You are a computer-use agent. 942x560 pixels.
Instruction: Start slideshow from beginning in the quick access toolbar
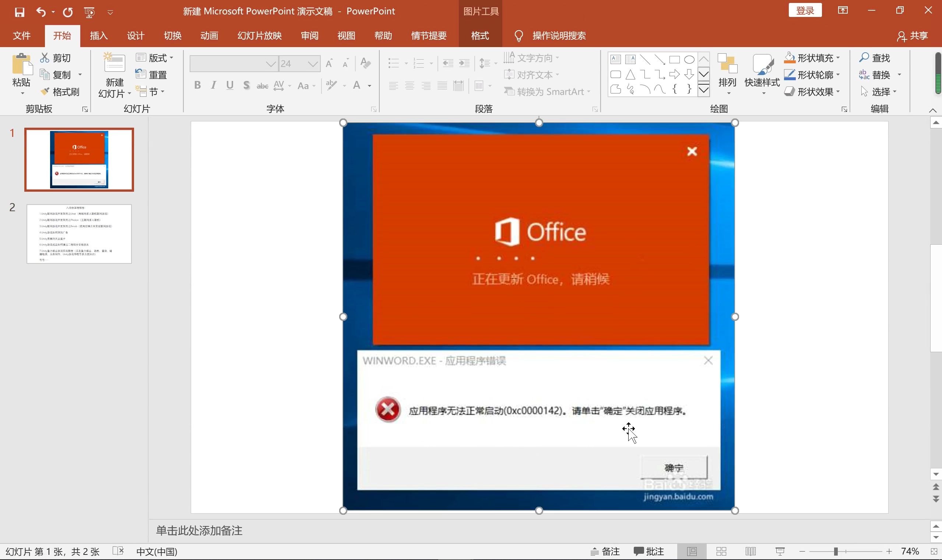[x=89, y=12]
